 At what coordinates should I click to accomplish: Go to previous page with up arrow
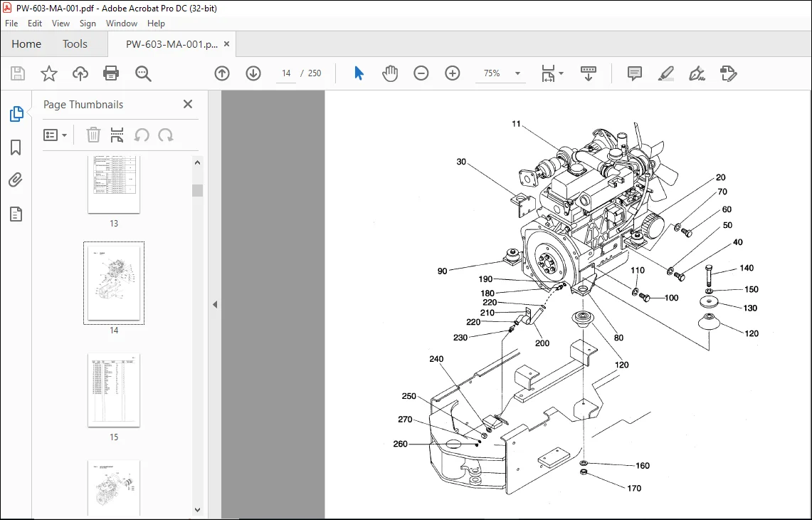(x=222, y=73)
